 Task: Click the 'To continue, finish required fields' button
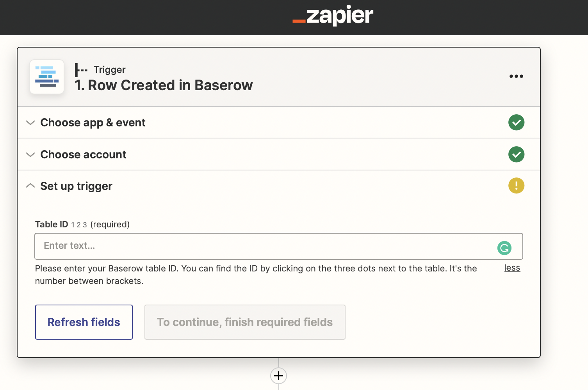pos(245,322)
